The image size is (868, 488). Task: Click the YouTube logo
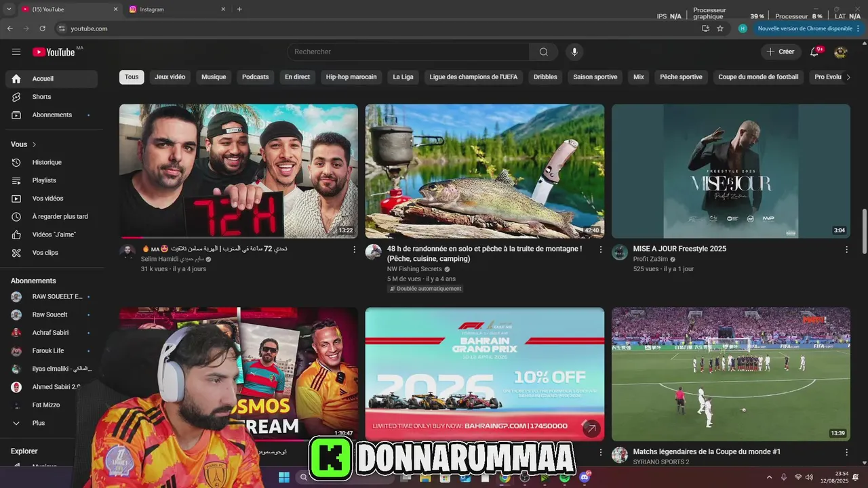pyautogui.click(x=54, y=52)
